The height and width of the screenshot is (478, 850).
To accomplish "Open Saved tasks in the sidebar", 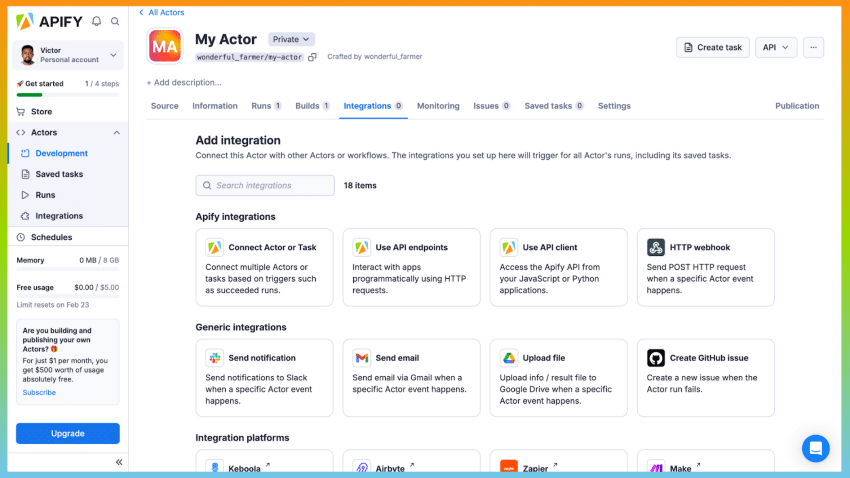I will point(68,174).
